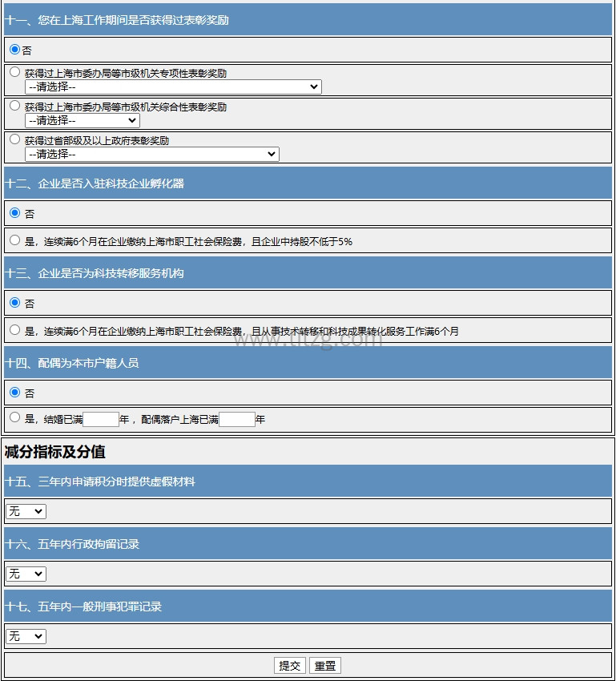Select '否' radio under question 十一 awards
Viewport: 616px width, 681px height.
pos(14,50)
